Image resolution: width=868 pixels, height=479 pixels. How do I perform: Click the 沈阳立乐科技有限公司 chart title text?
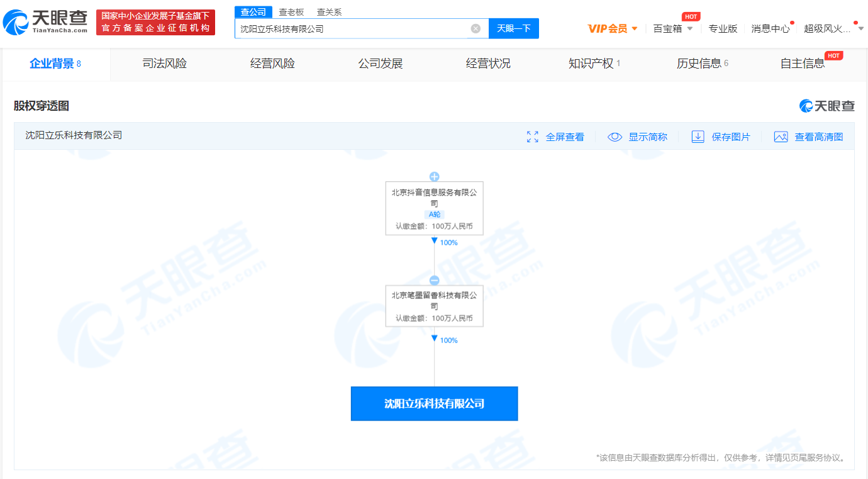click(x=74, y=135)
